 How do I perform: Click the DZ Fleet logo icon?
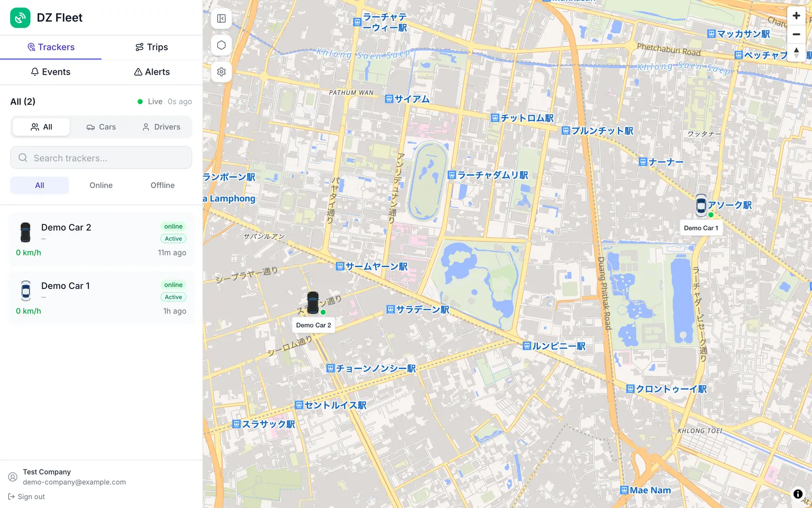pos(20,18)
